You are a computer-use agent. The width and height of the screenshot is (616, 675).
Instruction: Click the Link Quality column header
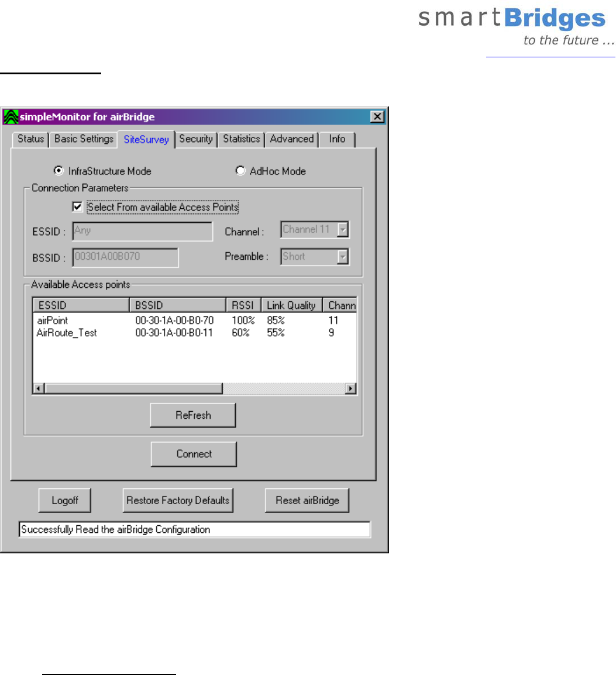tap(292, 305)
